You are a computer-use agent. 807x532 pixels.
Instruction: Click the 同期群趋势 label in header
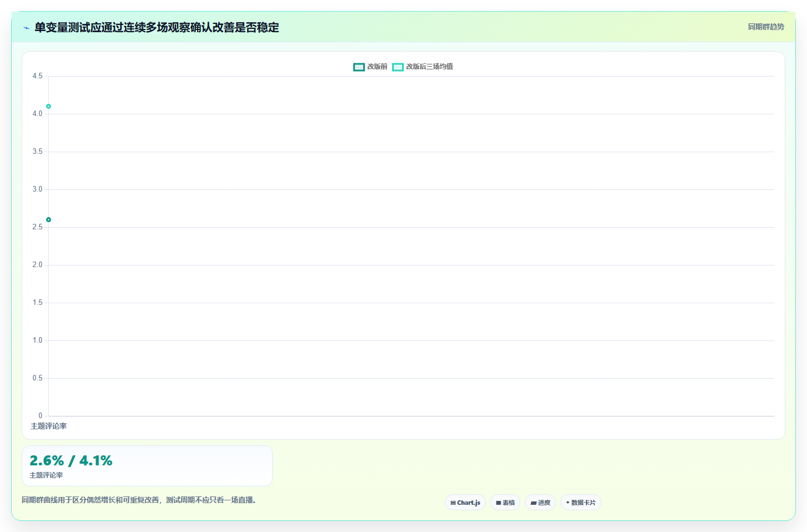coord(766,27)
